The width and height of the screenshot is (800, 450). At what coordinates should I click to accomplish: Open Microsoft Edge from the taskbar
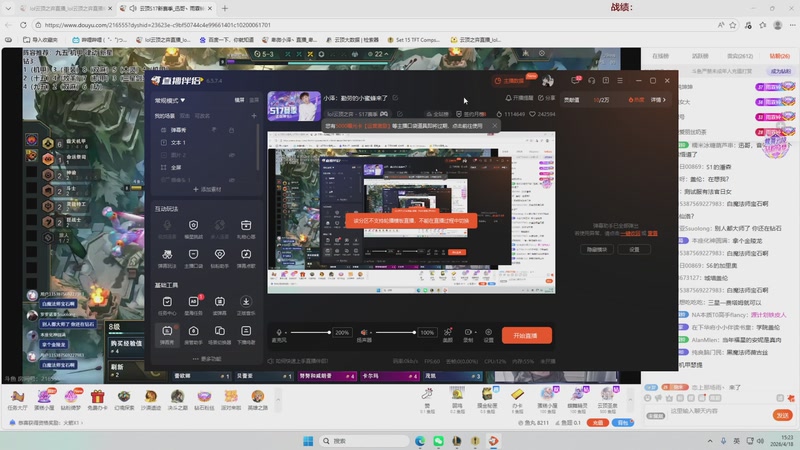click(420, 441)
